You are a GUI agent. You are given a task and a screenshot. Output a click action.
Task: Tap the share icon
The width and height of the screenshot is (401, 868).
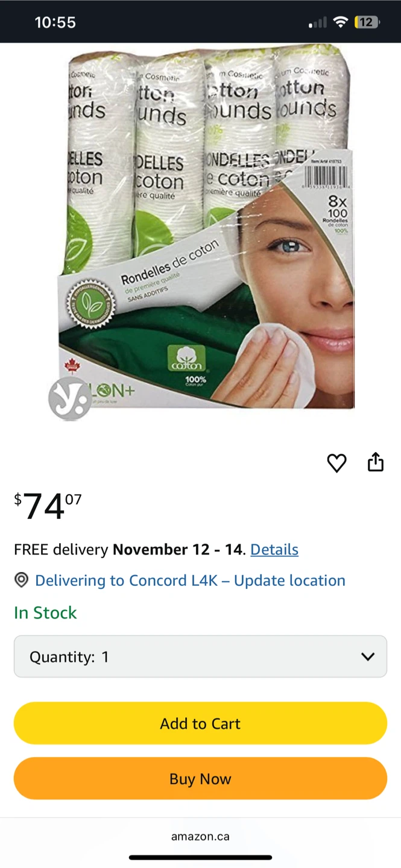(376, 462)
